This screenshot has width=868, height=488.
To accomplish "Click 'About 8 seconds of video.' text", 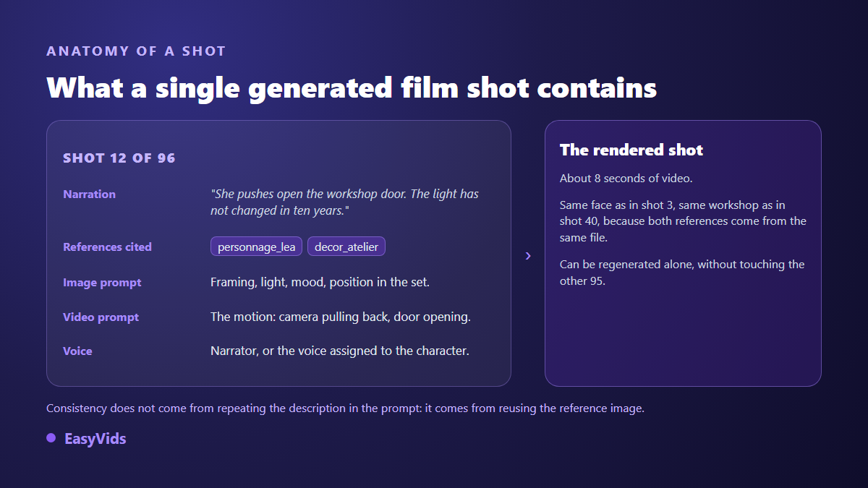I will click(626, 178).
